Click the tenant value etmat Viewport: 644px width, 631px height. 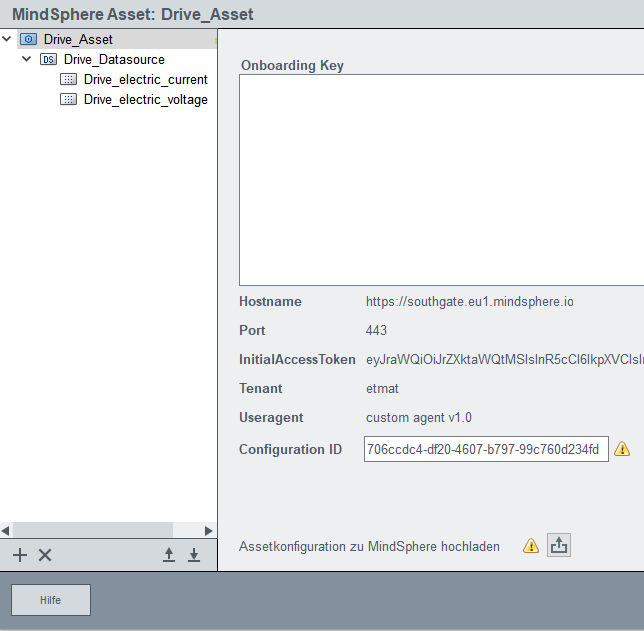382,389
